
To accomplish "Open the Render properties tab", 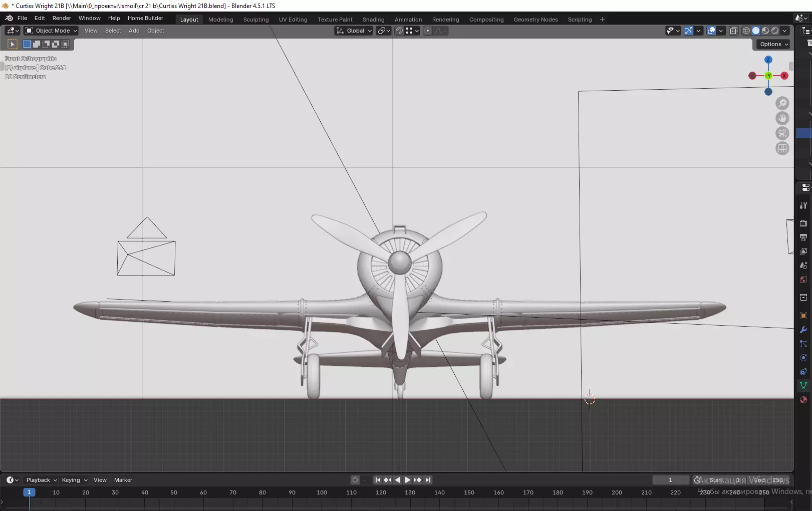I will point(803,223).
